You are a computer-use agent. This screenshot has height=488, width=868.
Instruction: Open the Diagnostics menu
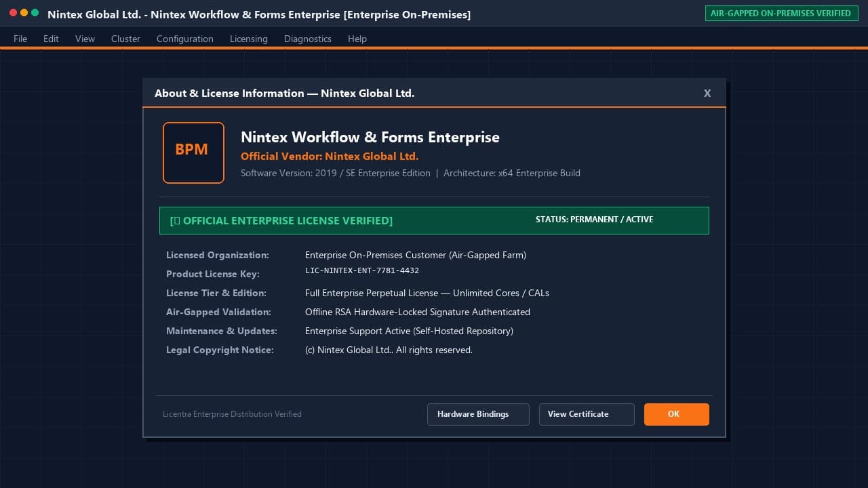tap(308, 39)
